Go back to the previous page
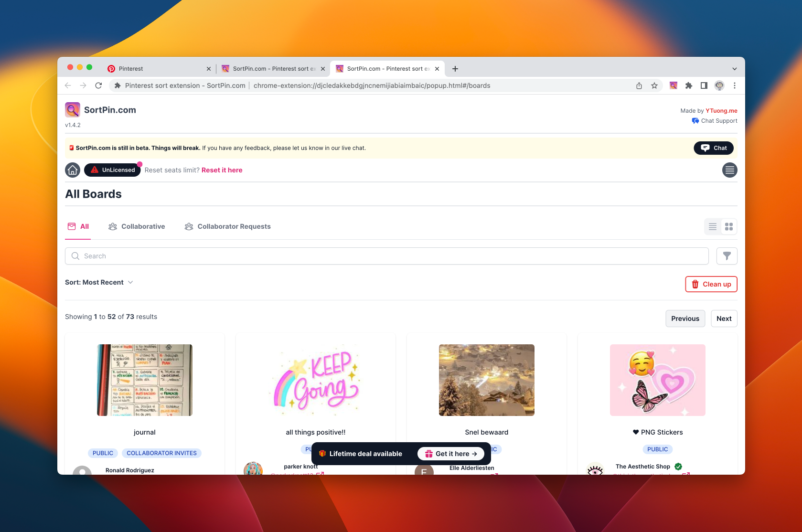 (68, 85)
